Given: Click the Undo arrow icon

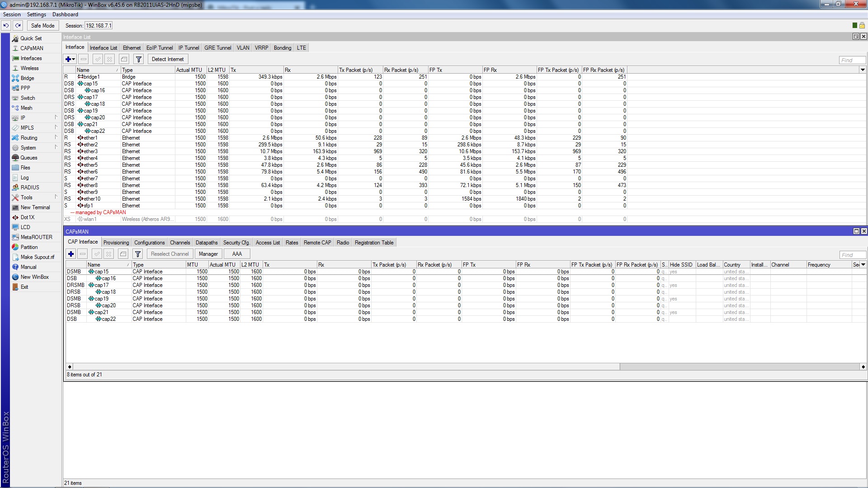Looking at the screenshot, I should (6, 26).
